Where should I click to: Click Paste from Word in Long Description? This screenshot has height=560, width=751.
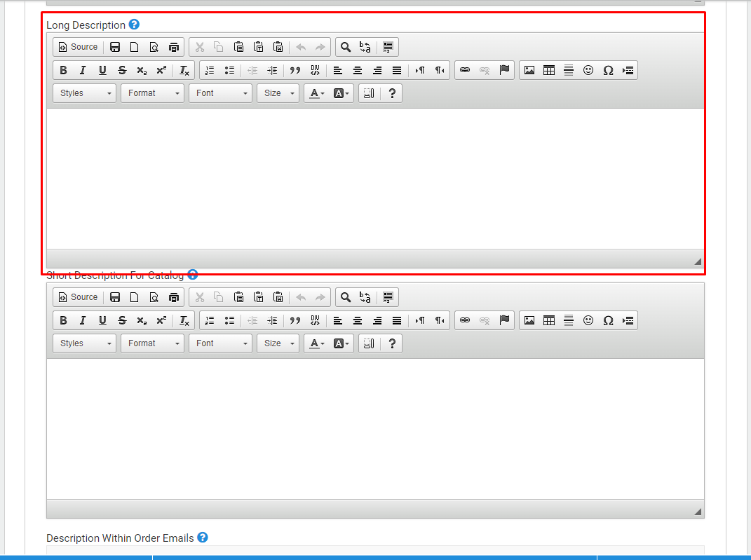278,47
